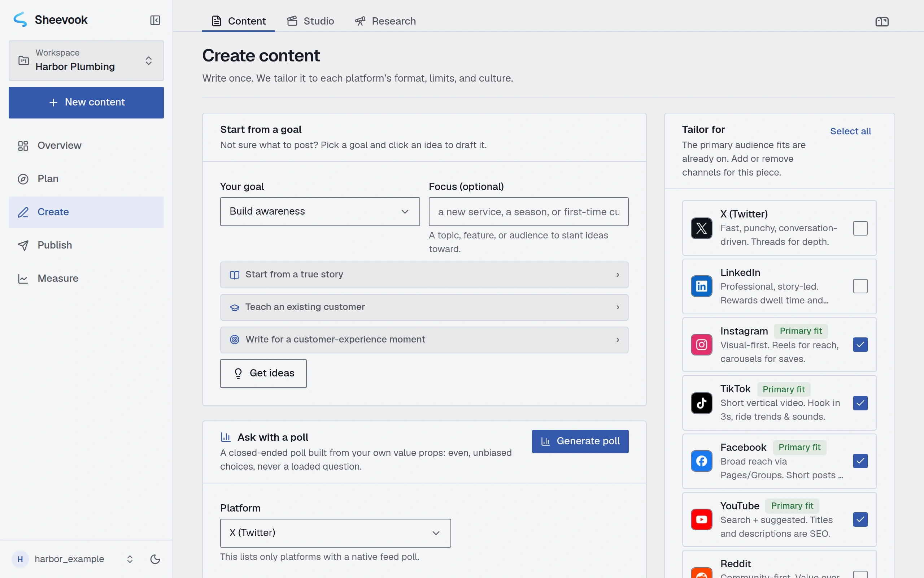Click the Measure chart icon in sidebar

coord(23,279)
